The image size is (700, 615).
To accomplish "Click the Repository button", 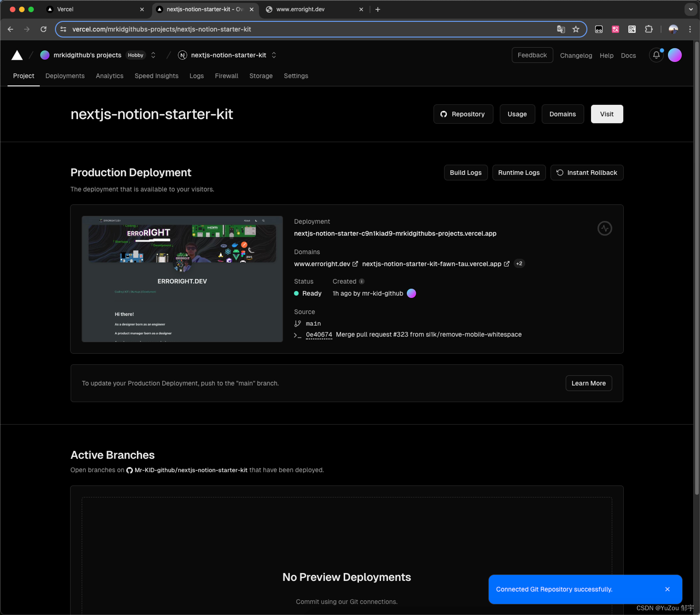I will click(463, 114).
